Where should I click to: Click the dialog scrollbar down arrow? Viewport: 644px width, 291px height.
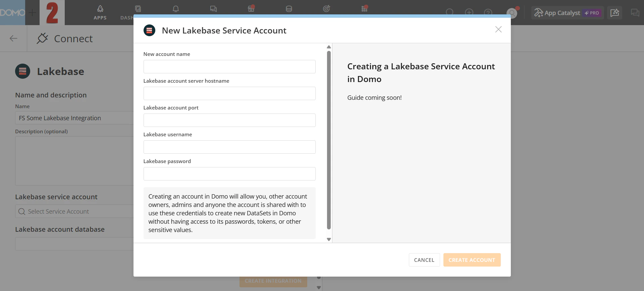coord(329,239)
